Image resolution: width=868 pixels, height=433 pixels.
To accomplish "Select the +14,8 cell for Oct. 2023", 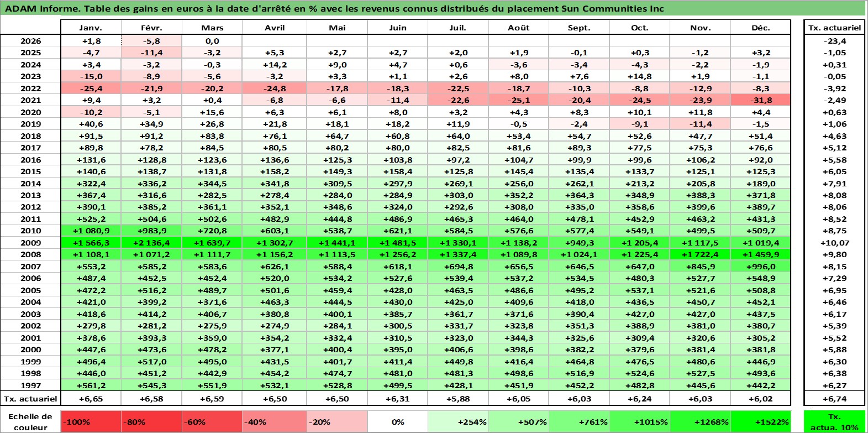I will click(640, 76).
